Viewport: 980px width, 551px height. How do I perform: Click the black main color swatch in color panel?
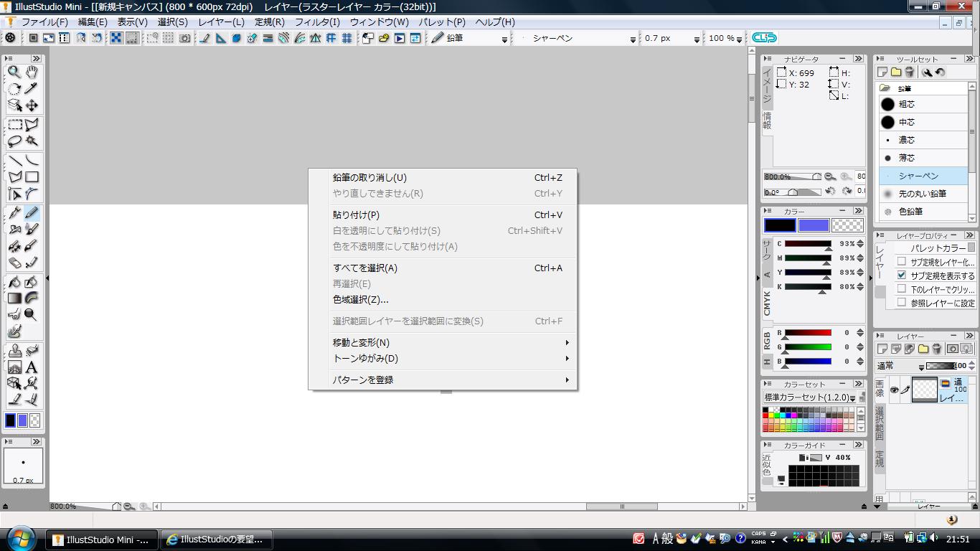pos(779,225)
